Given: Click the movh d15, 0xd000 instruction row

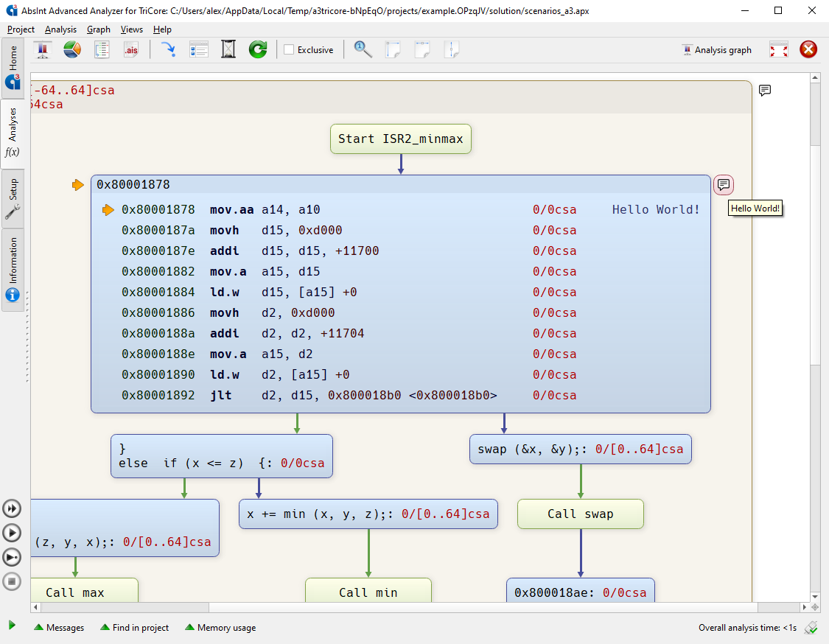Looking at the screenshot, I should [349, 231].
